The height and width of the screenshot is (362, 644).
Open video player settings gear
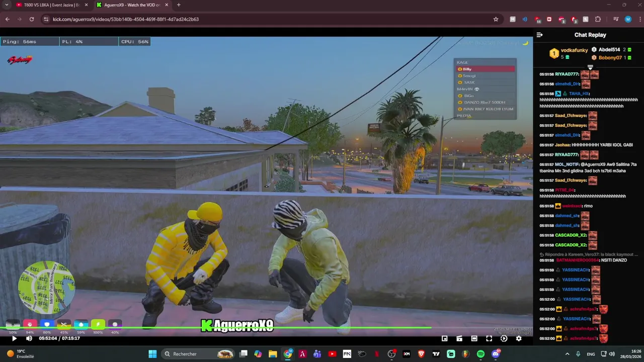(x=519, y=338)
